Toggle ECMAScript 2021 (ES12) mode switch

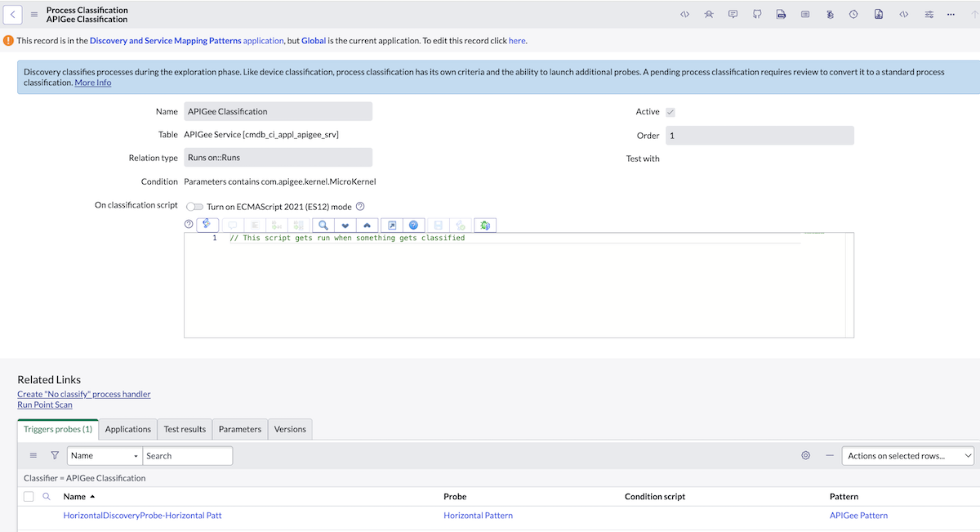coord(194,207)
